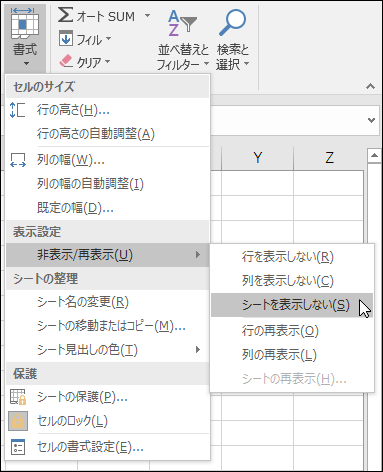The image size is (383, 472).
Task: Select シートを表示しない(S) from submenu
Action: tap(292, 305)
